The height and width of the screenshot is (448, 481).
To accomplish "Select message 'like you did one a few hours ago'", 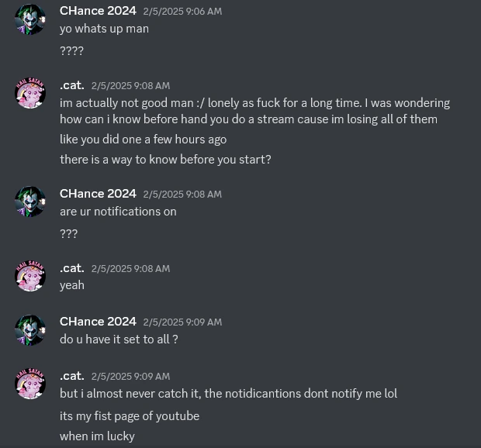I will click(144, 140).
